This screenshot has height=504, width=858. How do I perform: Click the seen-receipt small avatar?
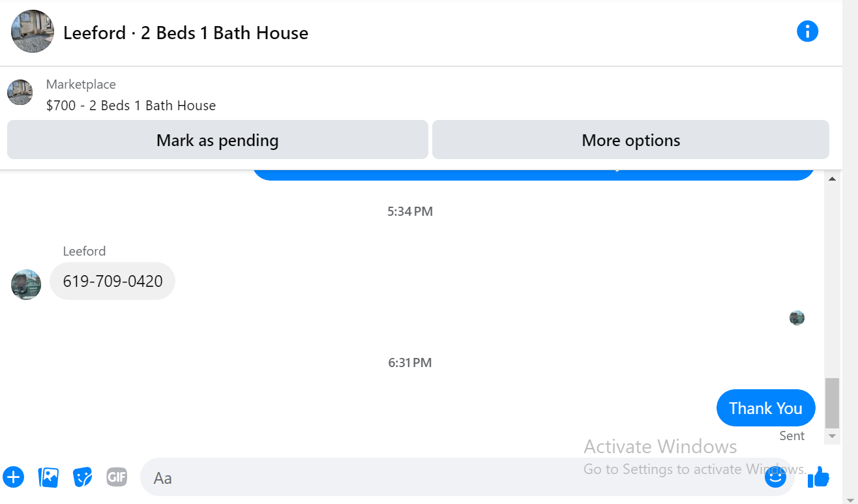[797, 318]
